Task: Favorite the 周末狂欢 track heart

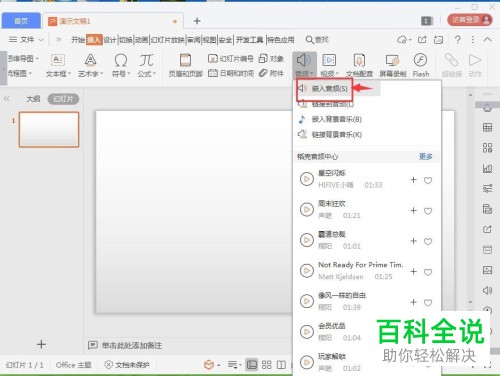Action: point(428,211)
